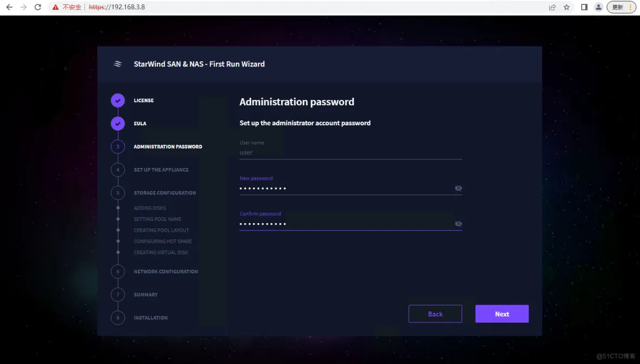The image size is (640, 364).
Task: Click the User name field
Action: coord(351,152)
